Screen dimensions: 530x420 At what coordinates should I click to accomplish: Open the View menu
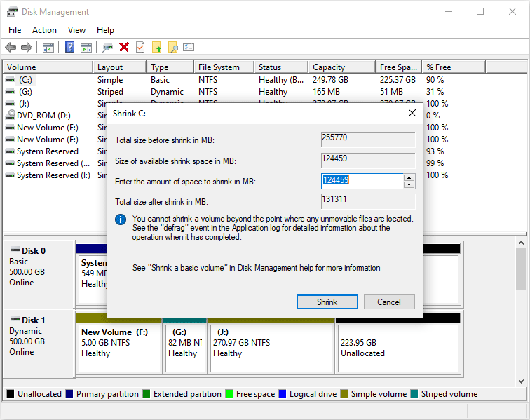coord(76,30)
